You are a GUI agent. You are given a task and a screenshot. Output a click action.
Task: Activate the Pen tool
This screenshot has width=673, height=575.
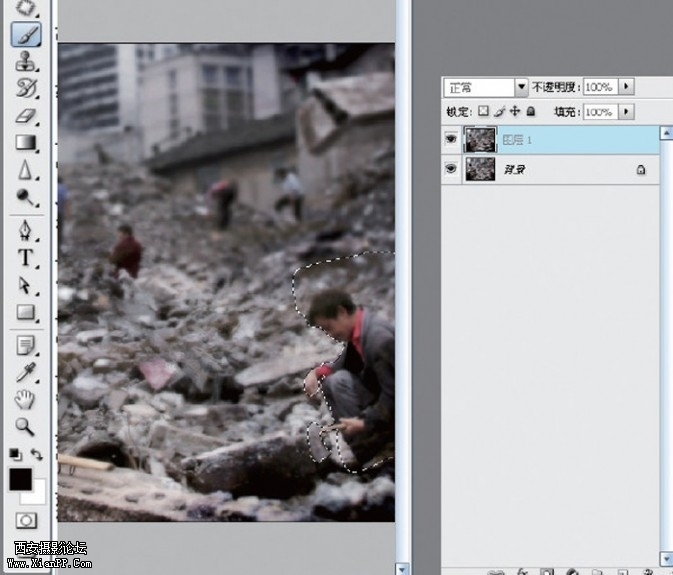(x=26, y=231)
